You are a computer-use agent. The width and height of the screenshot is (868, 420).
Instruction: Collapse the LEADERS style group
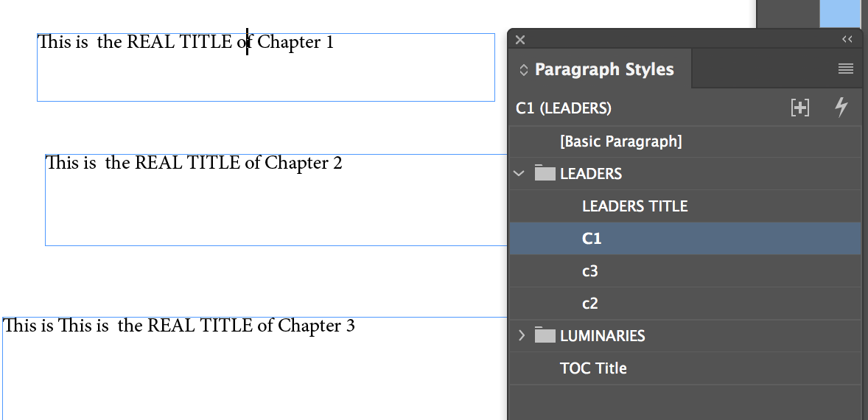click(x=519, y=174)
